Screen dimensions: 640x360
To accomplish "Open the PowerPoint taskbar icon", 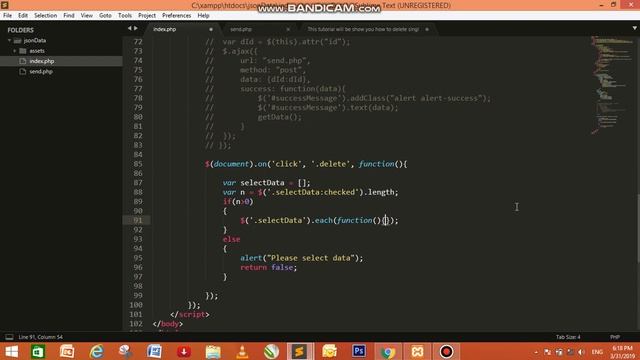I will [x=67, y=351].
